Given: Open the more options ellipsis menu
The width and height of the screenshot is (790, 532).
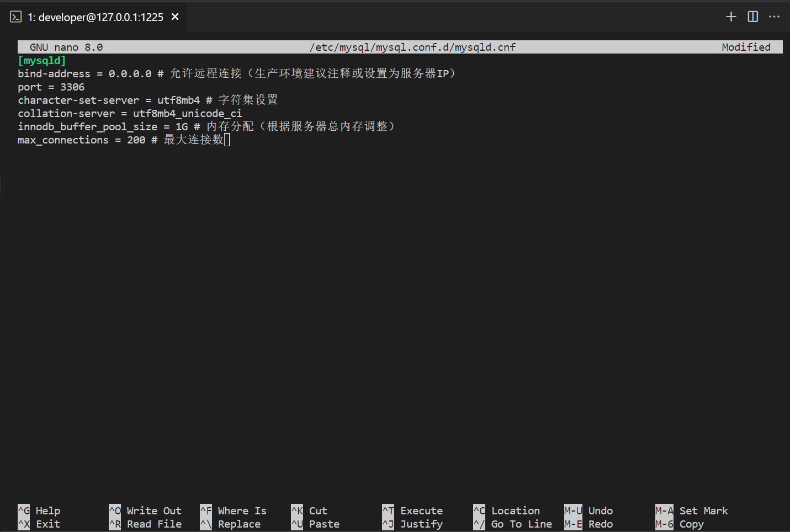Looking at the screenshot, I should point(775,17).
